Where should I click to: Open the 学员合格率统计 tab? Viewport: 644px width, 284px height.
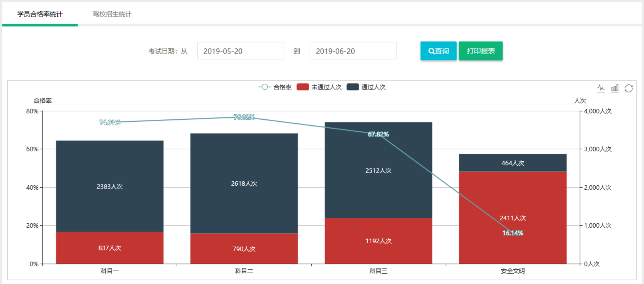coord(40,14)
